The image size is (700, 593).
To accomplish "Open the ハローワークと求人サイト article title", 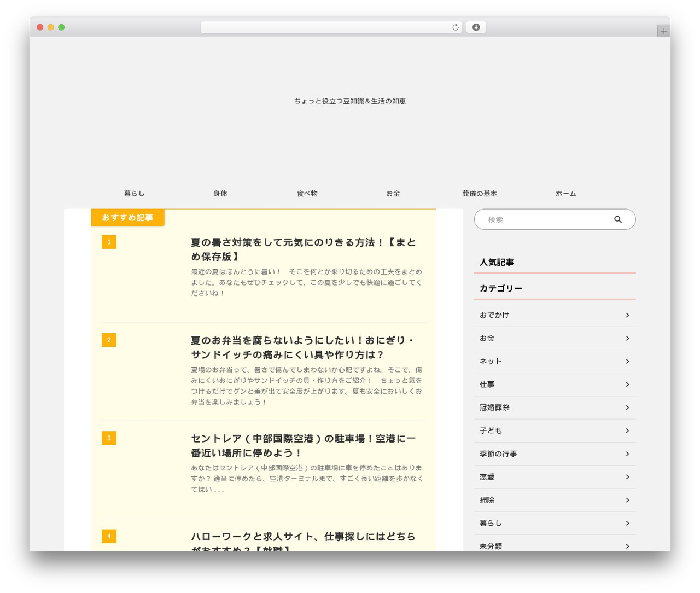I will click(x=304, y=542).
